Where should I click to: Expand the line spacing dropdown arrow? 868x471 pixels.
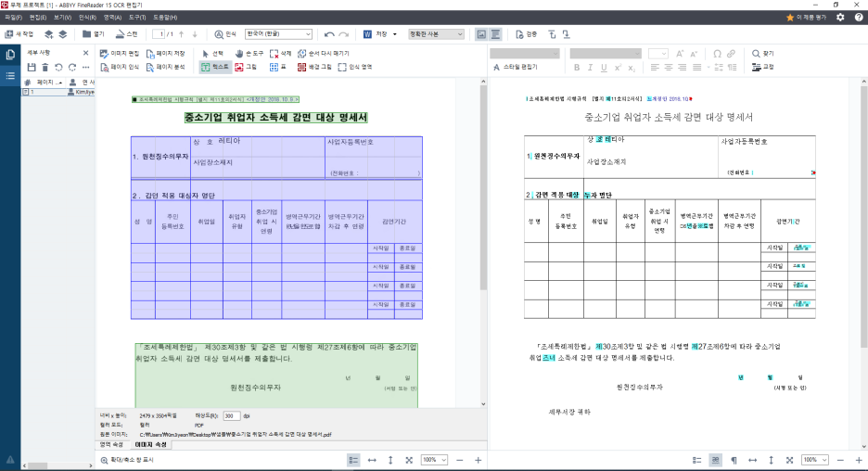coord(709,68)
